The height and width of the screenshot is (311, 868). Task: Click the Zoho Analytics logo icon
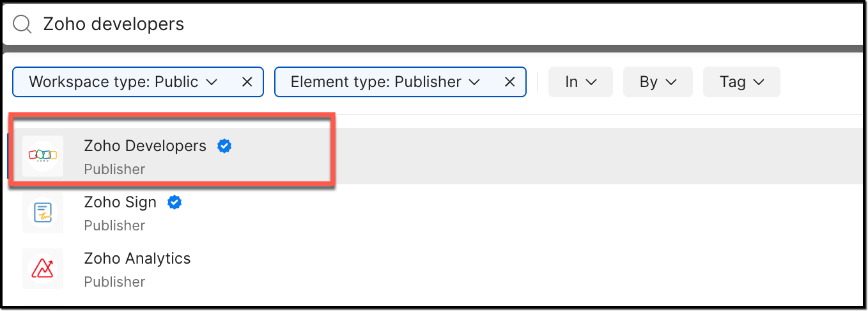coord(43,268)
